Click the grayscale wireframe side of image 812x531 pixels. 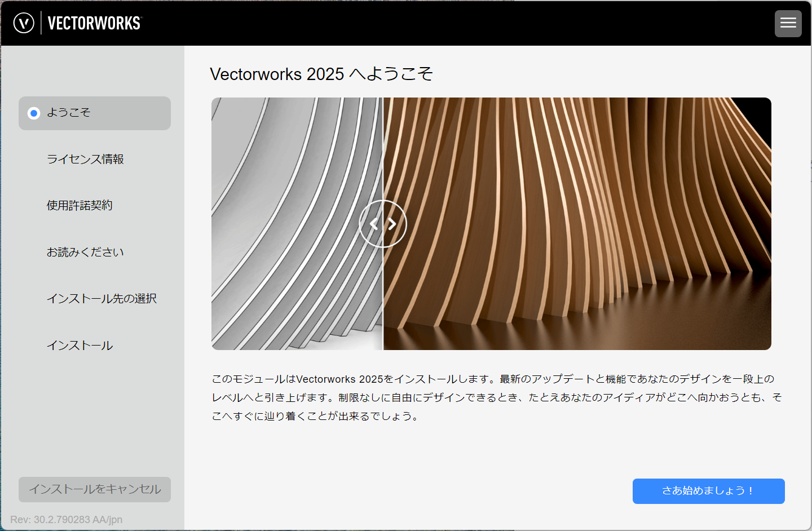pyautogui.click(x=297, y=224)
